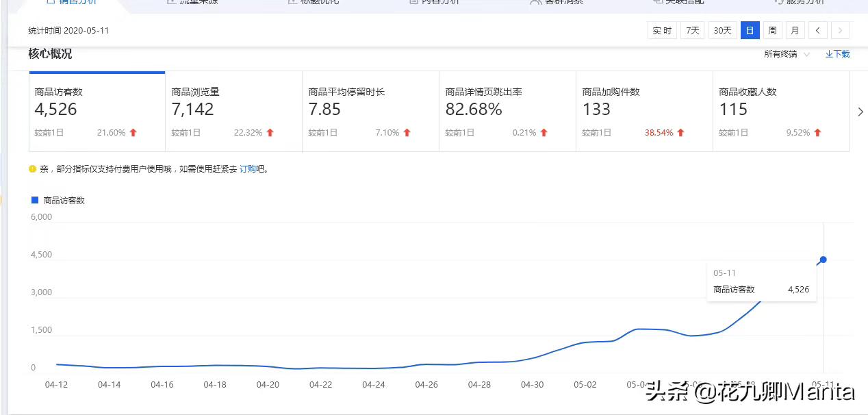
Task: Expand the metric cards with right chevron
Action: point(860,112)
